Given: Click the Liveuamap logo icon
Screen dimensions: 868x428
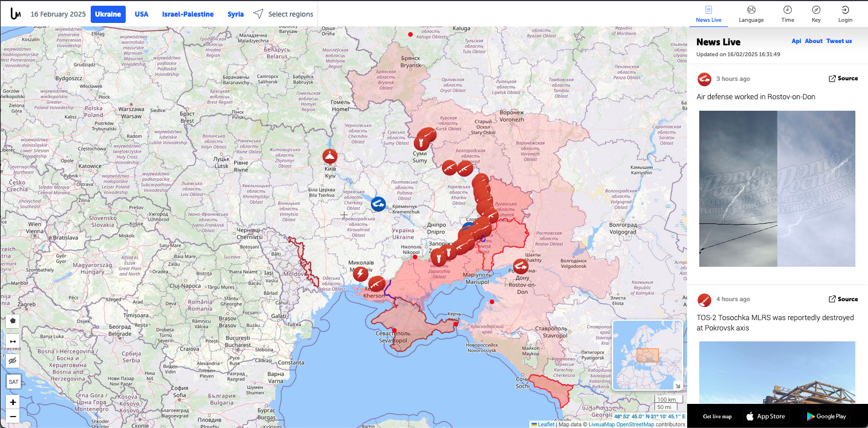Looking at the screenshot, I should (x=15, y=14).
